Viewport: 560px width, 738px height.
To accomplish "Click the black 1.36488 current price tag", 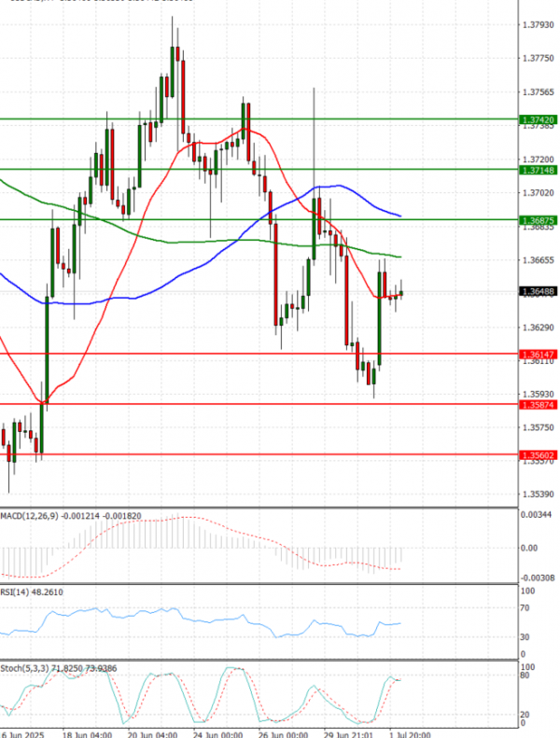I will [538, 291].
